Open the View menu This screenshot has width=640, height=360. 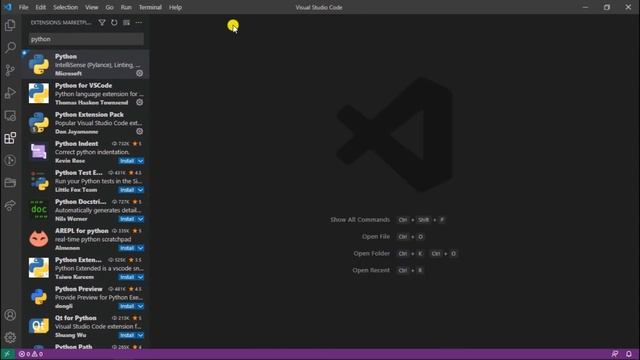click(91, 7)
